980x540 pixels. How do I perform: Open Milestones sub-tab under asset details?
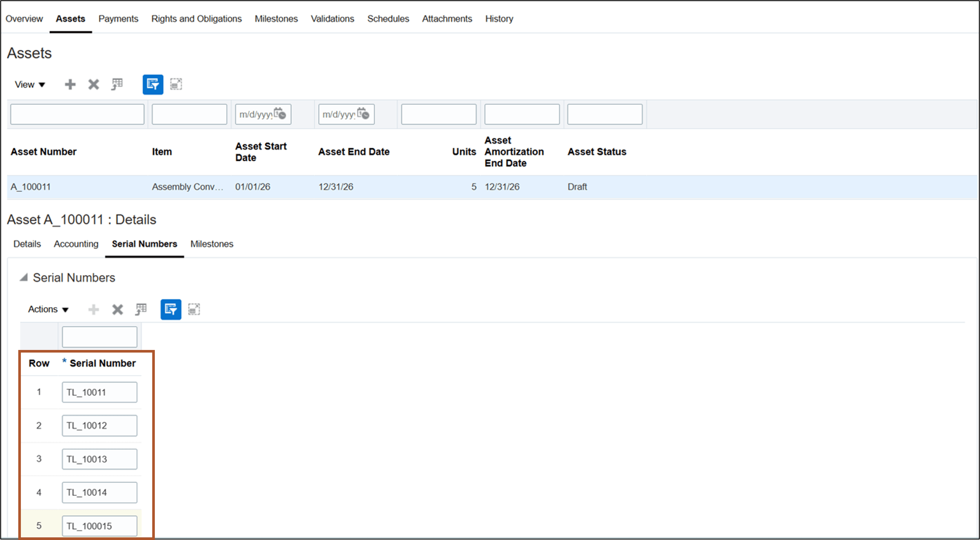pos(212,244)
